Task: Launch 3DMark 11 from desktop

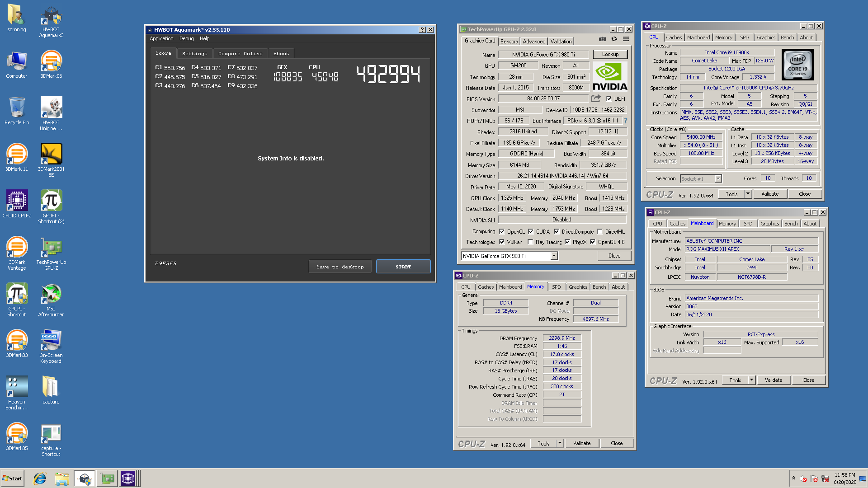Action: click(x=17, y=157)
